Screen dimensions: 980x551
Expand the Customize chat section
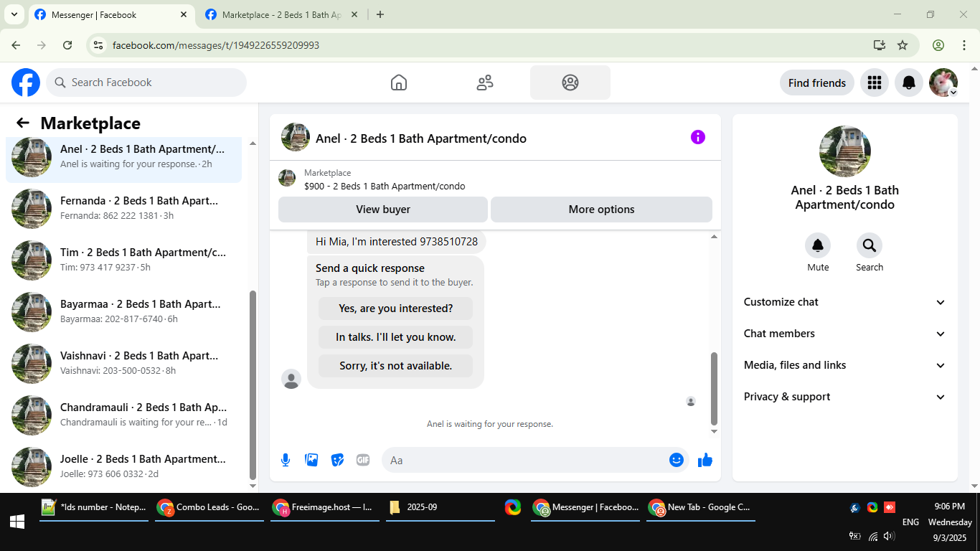pos(845,302)
